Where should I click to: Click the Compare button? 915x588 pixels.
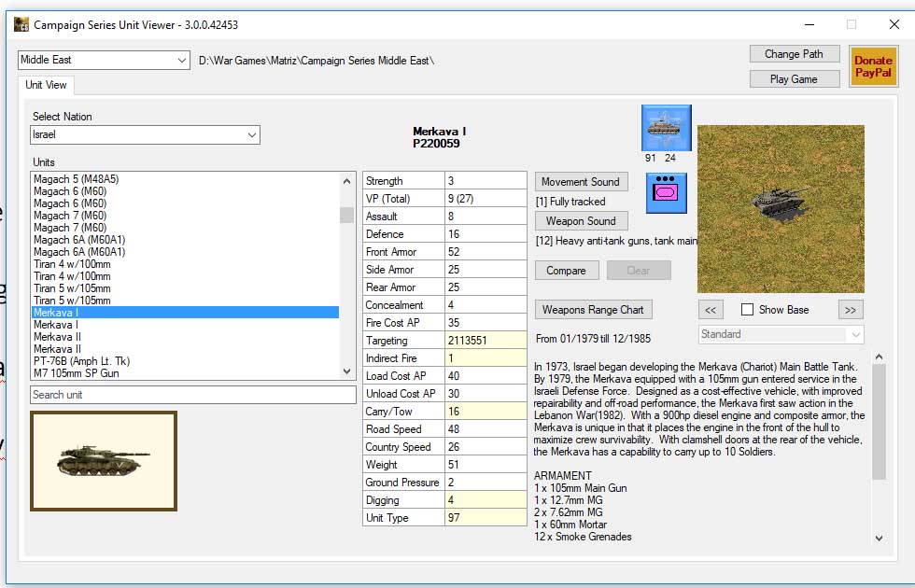pyautogui.click(x=567, y=271)
